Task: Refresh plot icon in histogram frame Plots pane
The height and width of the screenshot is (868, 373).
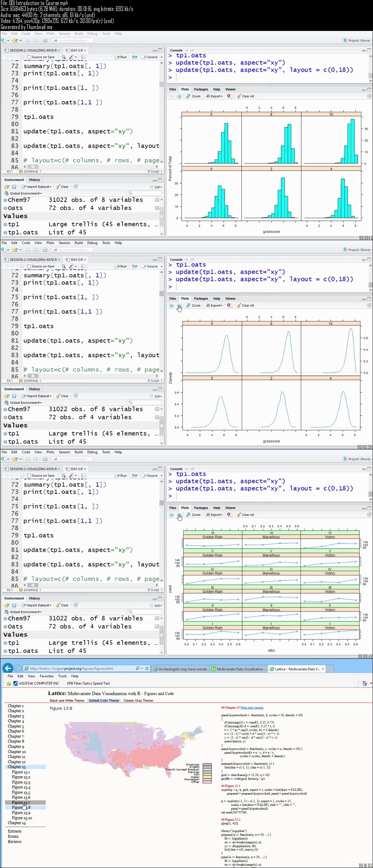Action: 369,96
